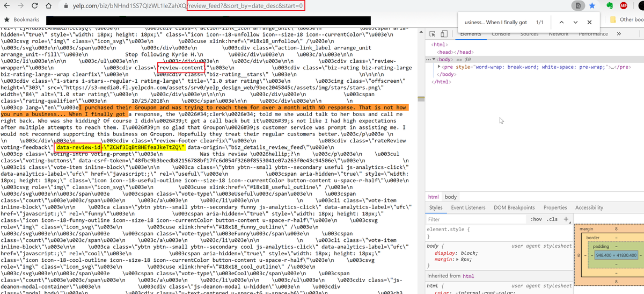Jump to previous find result

point(561,23)
